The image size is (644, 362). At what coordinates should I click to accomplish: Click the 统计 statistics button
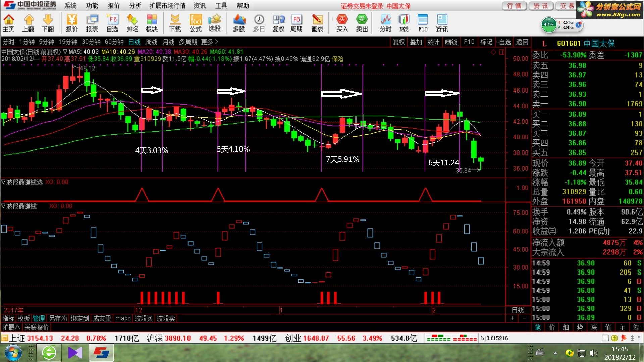coord(433,42)
